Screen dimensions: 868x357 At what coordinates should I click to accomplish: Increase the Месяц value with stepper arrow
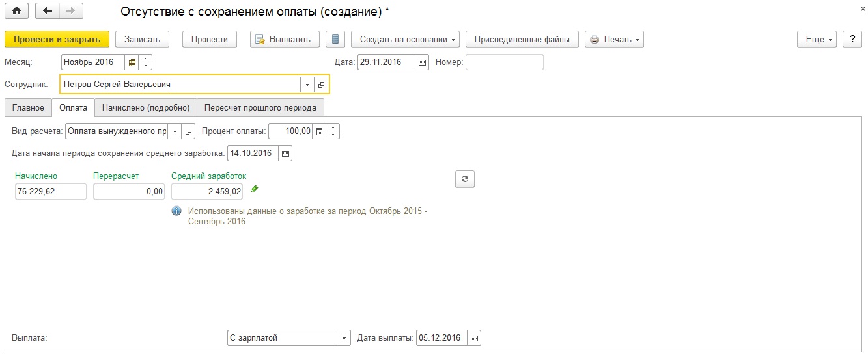[145, 59]
